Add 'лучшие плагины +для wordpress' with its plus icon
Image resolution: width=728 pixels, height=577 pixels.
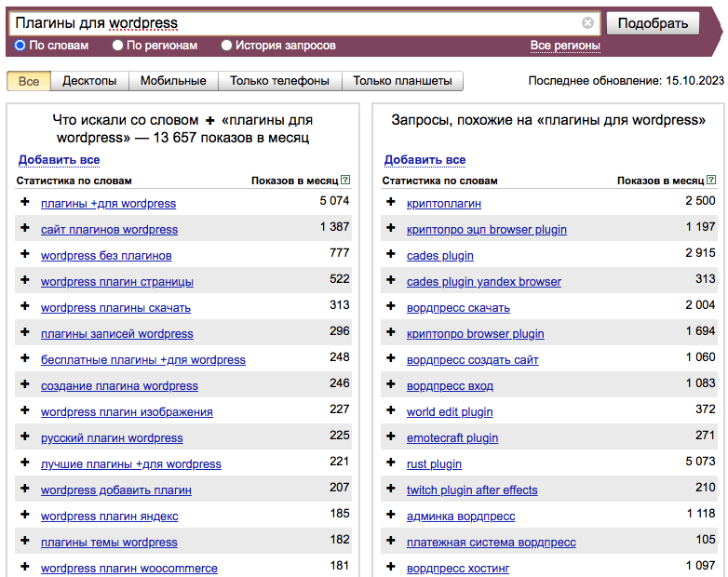click(x=25, y=462)
